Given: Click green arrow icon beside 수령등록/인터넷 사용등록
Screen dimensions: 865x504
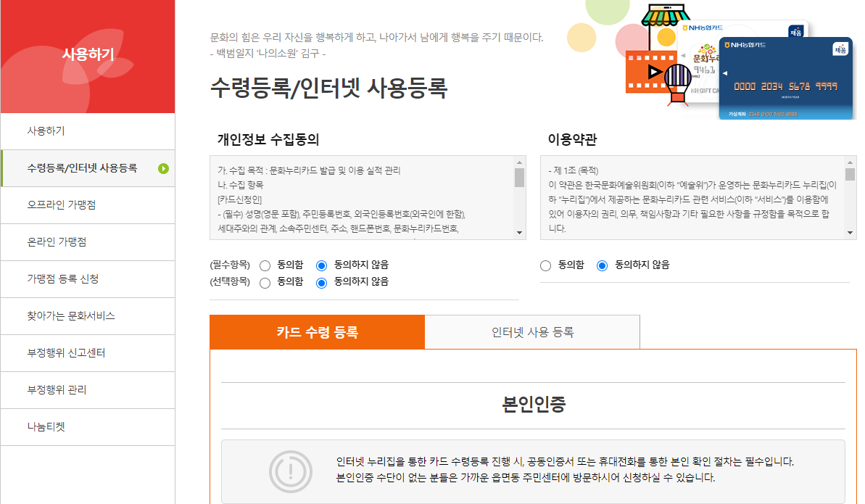Looking at the screenshot, I should (163, 168).
